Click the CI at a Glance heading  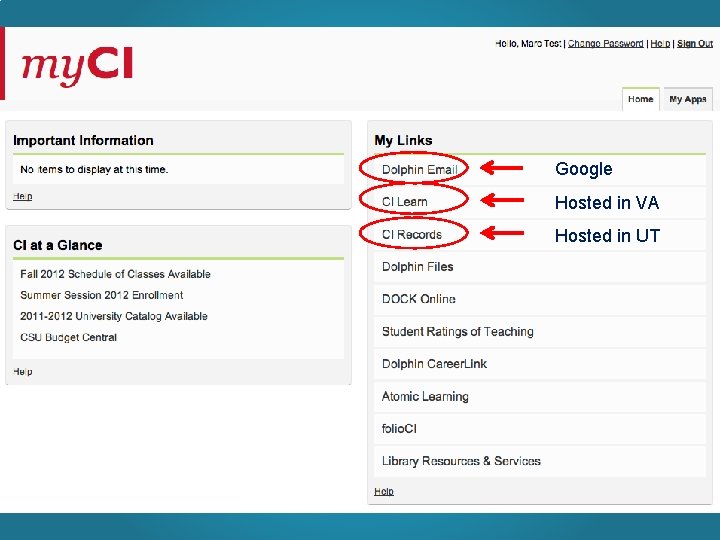[x=57, y=245]
